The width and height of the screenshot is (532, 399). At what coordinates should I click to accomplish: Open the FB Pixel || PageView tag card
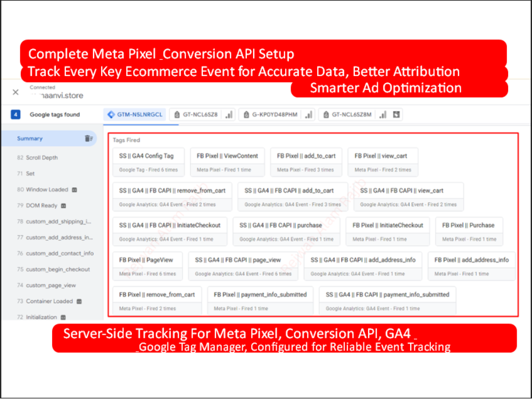147,267
